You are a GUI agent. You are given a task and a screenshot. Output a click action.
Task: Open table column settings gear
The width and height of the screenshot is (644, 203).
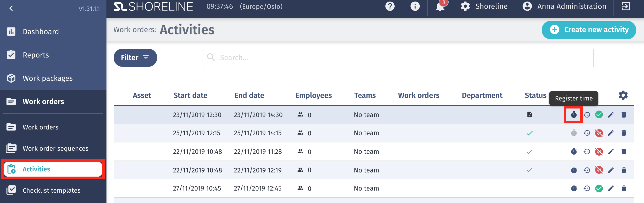pos(623,95)
